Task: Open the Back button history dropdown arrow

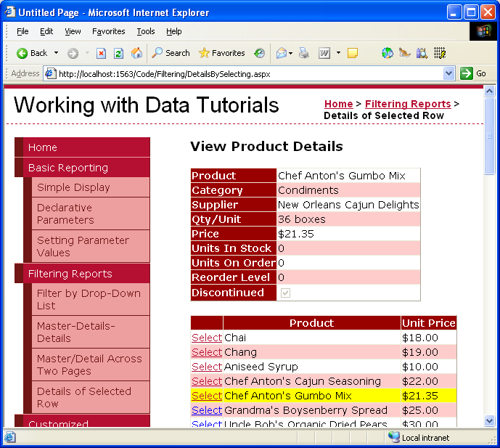Action: coord(56,53)
